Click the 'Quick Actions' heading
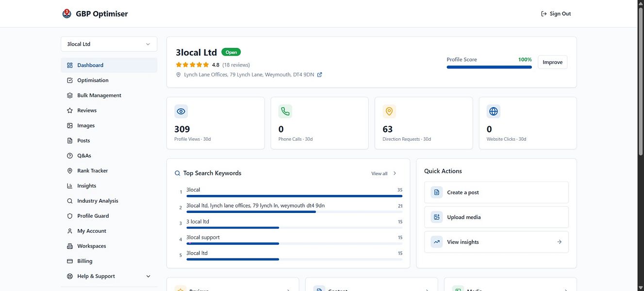 point(443,171)
